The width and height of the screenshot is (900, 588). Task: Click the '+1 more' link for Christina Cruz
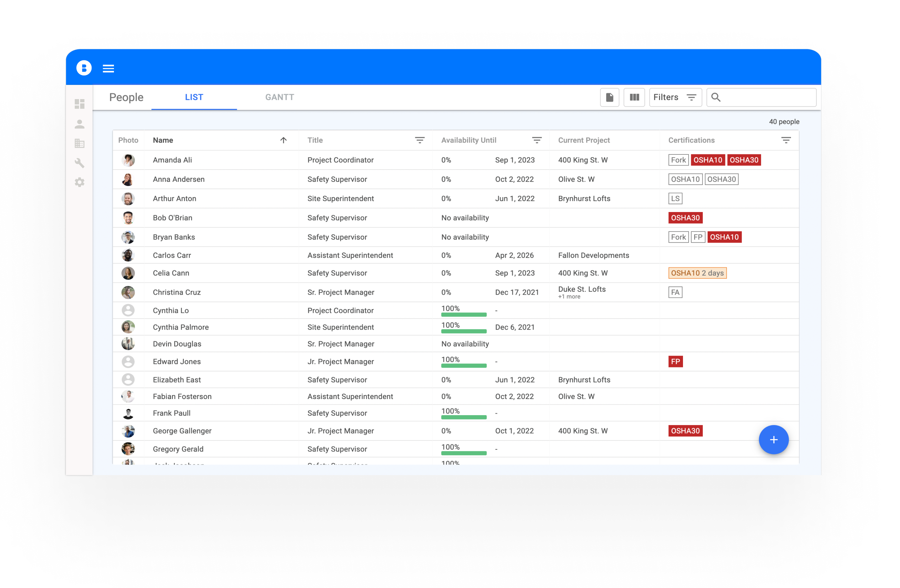click(569, 297)
